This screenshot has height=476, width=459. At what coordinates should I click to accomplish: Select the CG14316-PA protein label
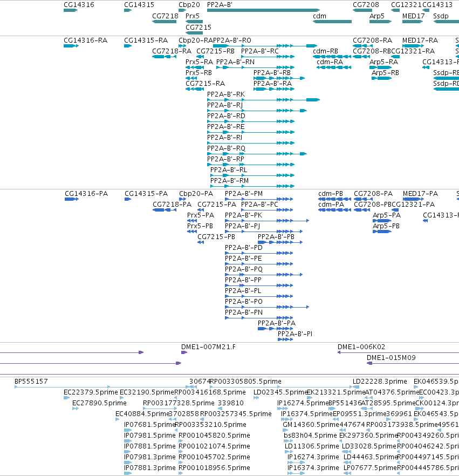(x=86, y=194)
